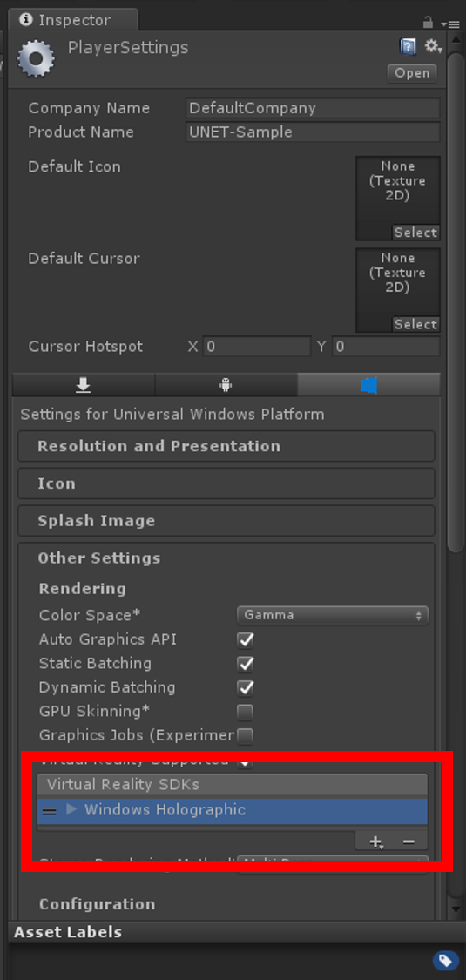Switch to the standalone download platform tab
The width and height of the screenshot is (466, 980).
coord(83,386)
